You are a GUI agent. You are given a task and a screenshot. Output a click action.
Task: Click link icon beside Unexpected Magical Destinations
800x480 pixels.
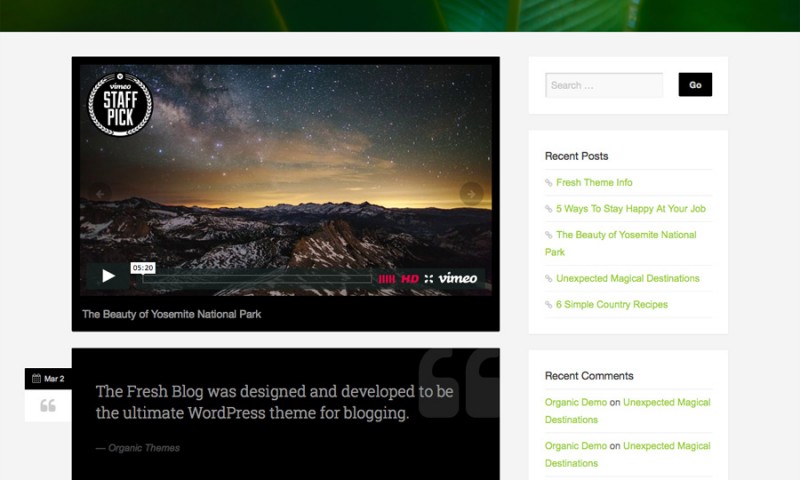pyautogui.click(x=548, y=279)
